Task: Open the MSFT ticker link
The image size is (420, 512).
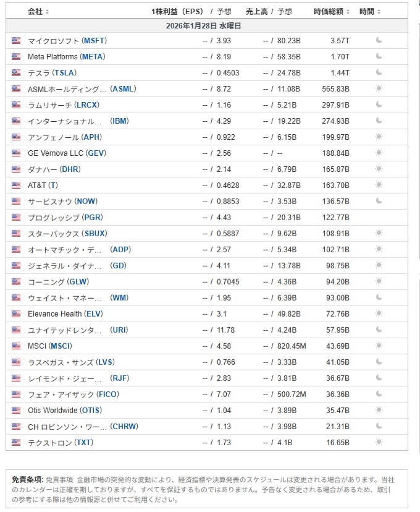Action: click(94, 40)
